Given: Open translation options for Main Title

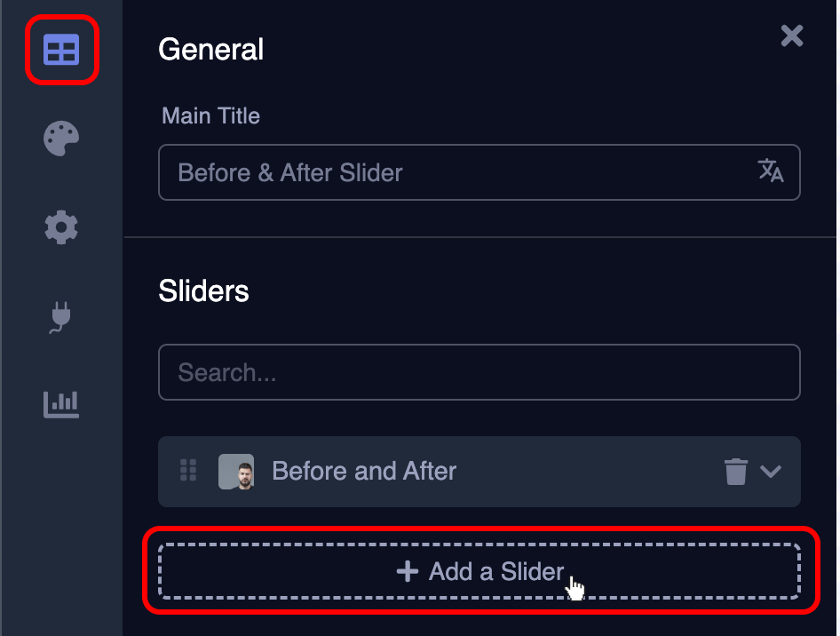Looking at the screenshot, I should pos(772,172).
